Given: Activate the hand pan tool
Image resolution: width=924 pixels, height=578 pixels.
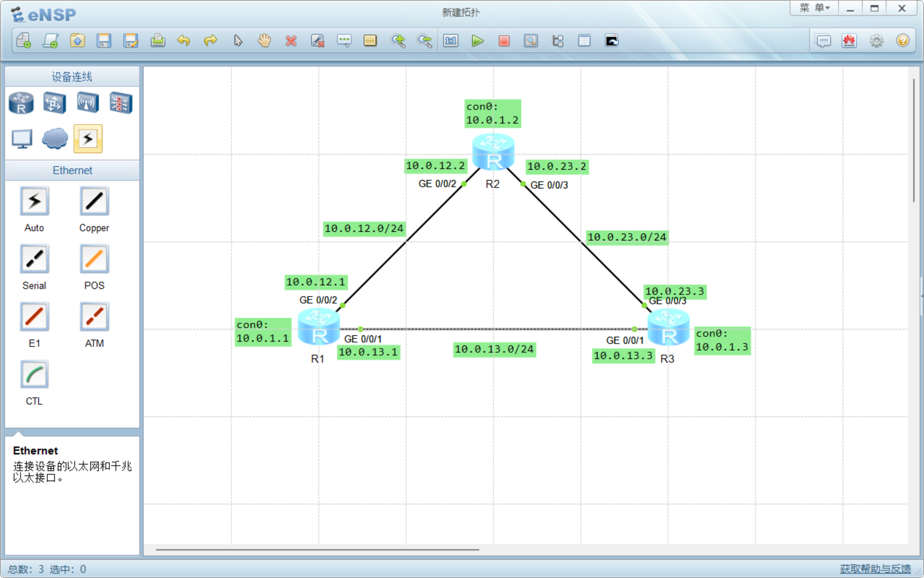Looking at the screenshot, I should tap(264, 41).
